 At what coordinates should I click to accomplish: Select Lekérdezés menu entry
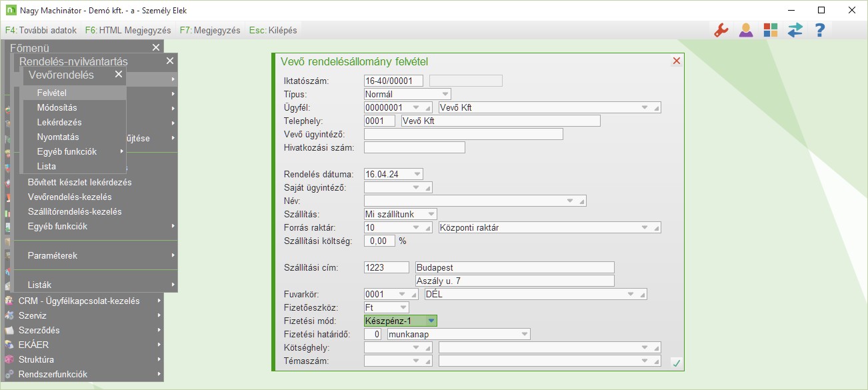[59, 123]
